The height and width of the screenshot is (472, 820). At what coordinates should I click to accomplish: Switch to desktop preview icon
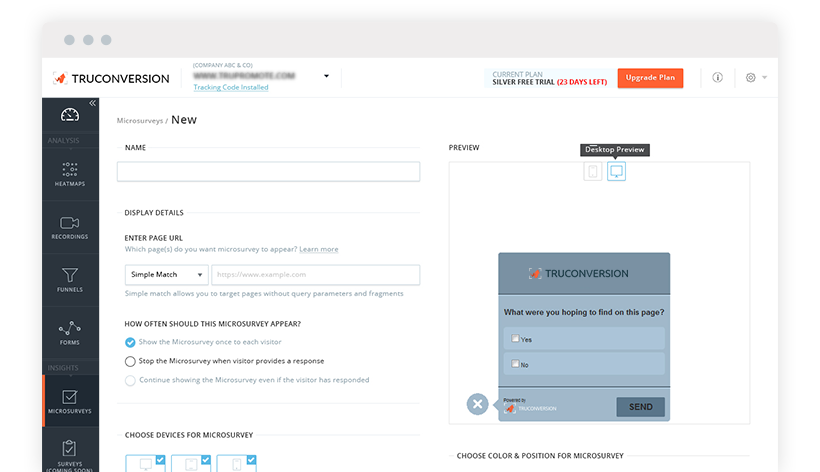(617, 171)
